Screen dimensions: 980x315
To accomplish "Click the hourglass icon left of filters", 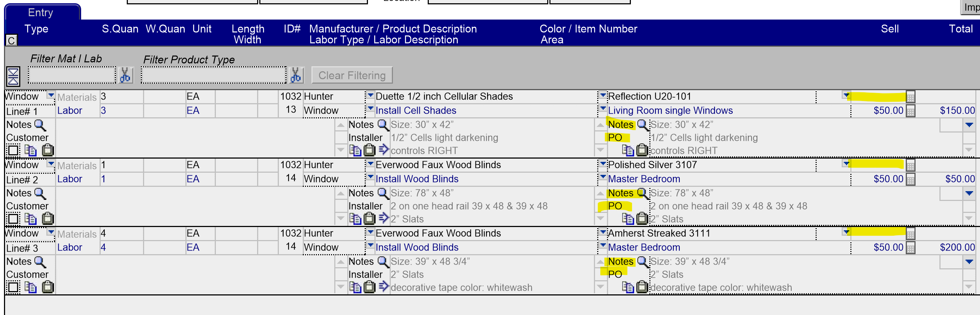I will coord(13,76).
